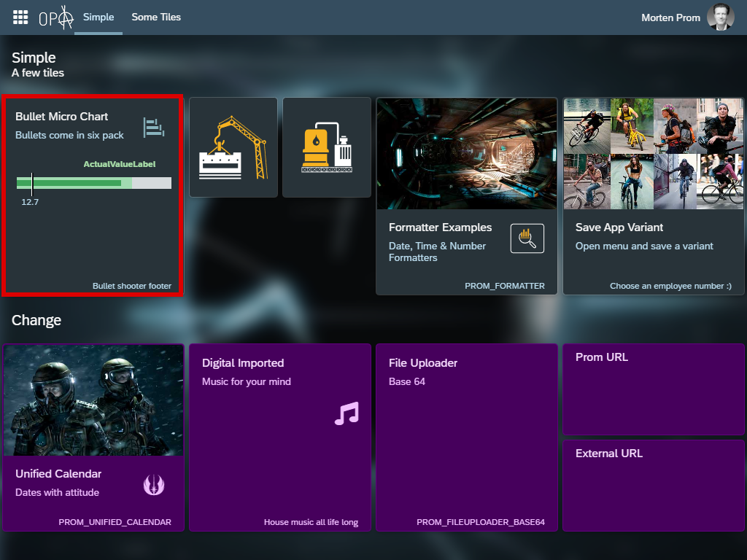This screenshot has width=747, height=560.
Task: Click the armored soldiers image
Action: tap(94, 400)
